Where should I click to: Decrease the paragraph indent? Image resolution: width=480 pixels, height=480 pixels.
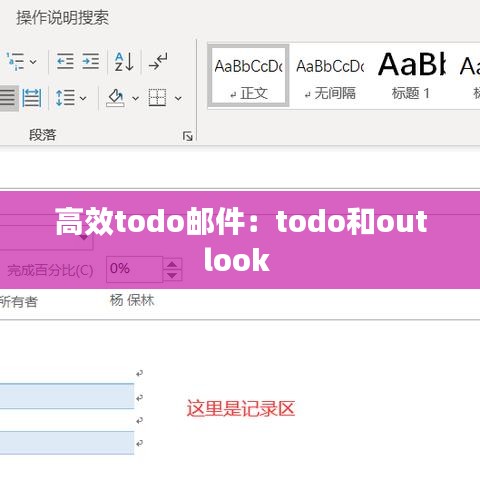coord(65,61)
